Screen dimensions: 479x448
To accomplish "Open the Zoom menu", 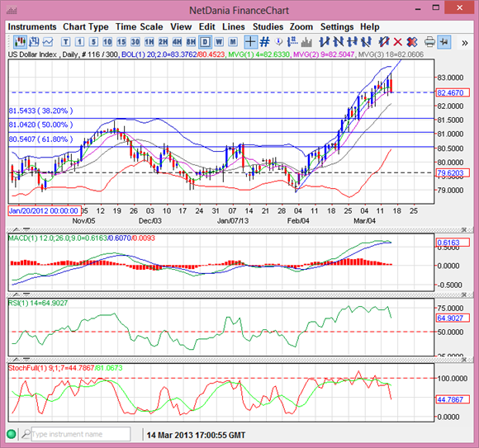I will click(301, 27).
